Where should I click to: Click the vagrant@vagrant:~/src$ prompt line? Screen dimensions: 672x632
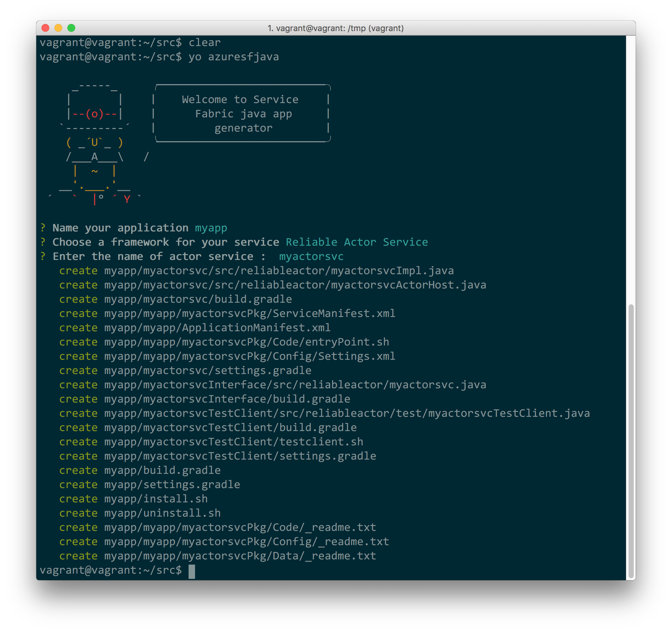111,571
